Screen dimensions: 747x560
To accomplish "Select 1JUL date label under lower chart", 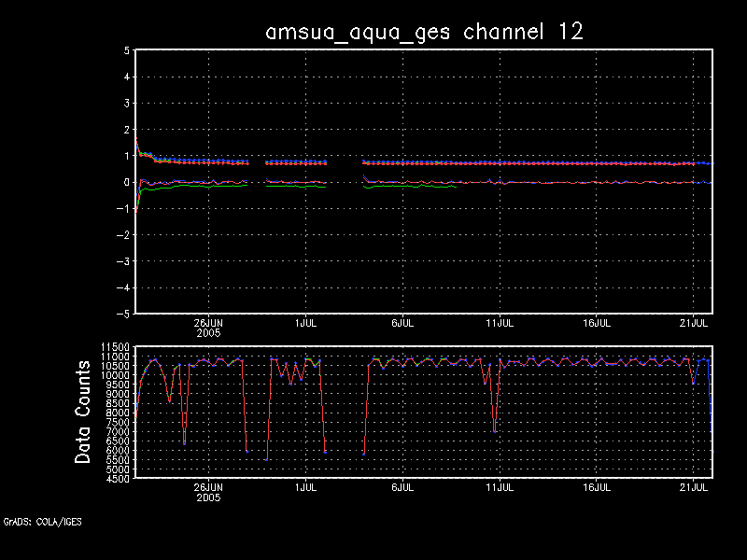I will point(304,487).
